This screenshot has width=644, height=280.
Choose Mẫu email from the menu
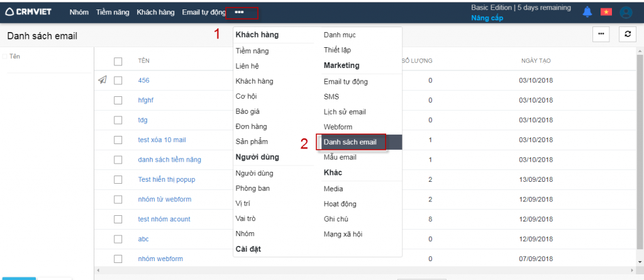tap(340, 157)
